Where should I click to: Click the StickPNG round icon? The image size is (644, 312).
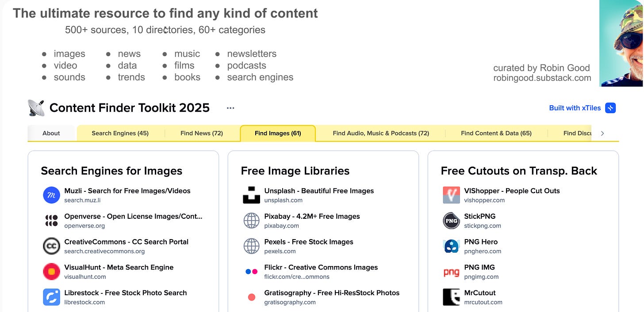(x=452, y=221)
